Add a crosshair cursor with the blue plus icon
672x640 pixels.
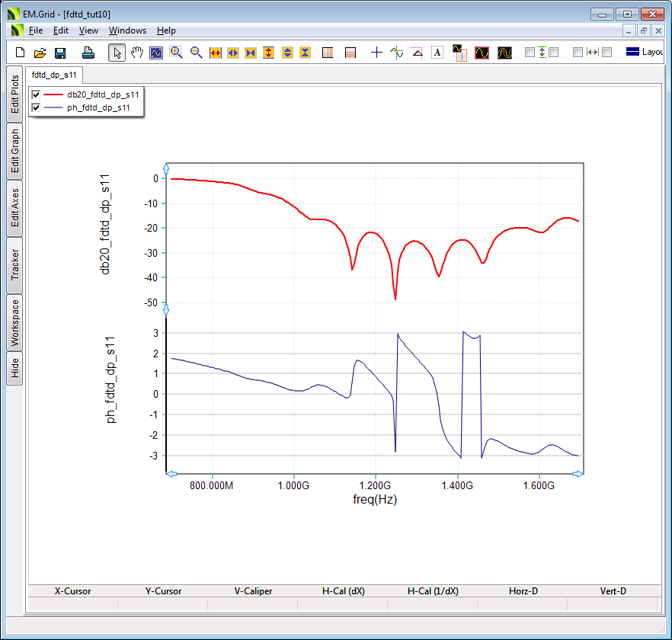coord(376,53)
